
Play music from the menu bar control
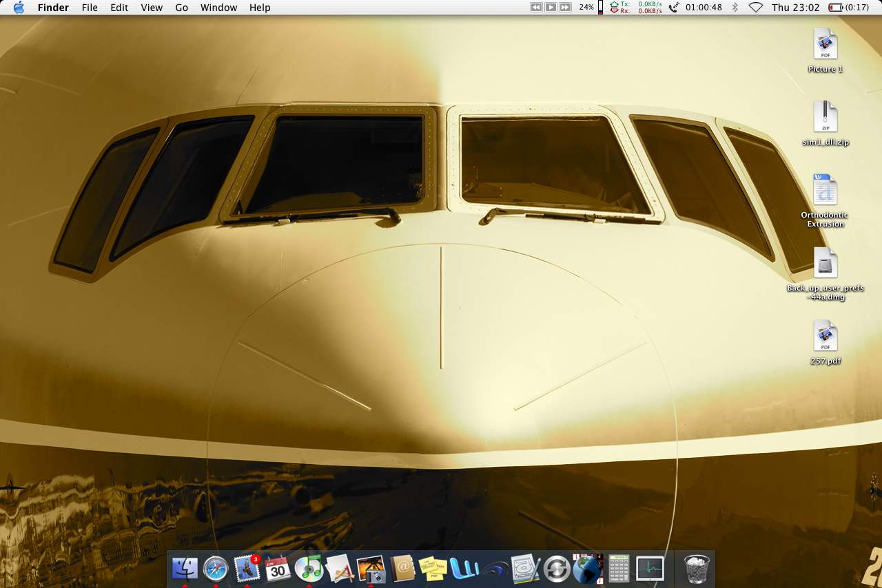[x=551, y=8]
